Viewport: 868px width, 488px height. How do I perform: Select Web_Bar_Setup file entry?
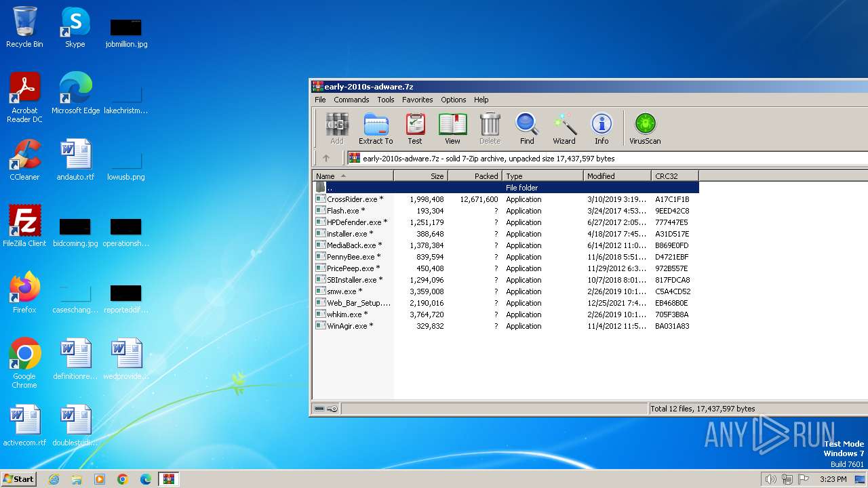(x=505, y=303)
